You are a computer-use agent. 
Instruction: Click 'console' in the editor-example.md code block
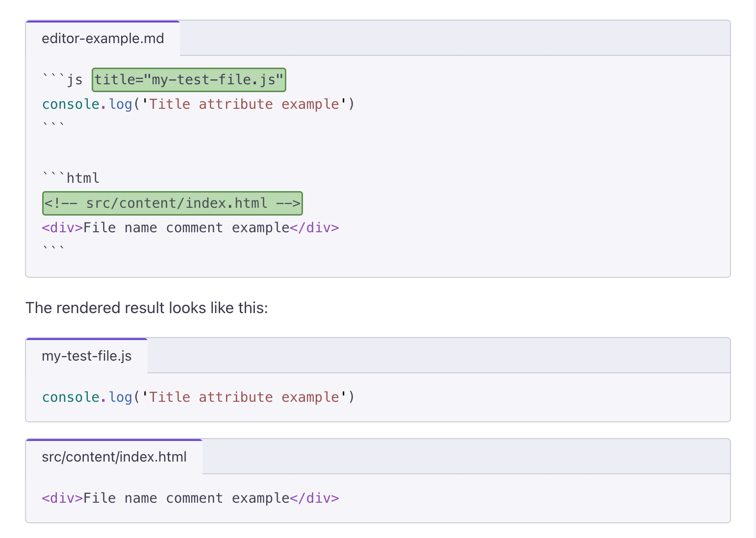71,104
